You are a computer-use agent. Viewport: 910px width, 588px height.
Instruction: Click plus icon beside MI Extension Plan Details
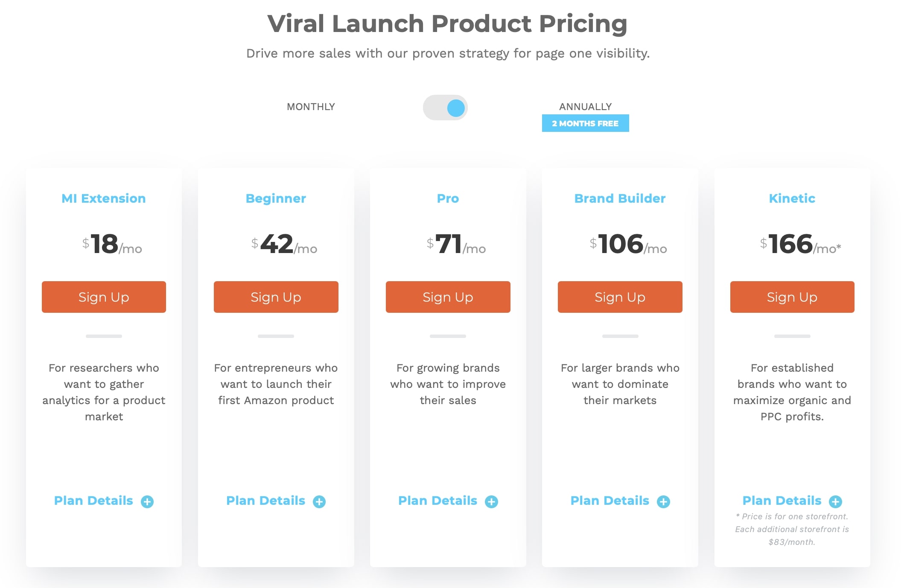click(147, 501)
